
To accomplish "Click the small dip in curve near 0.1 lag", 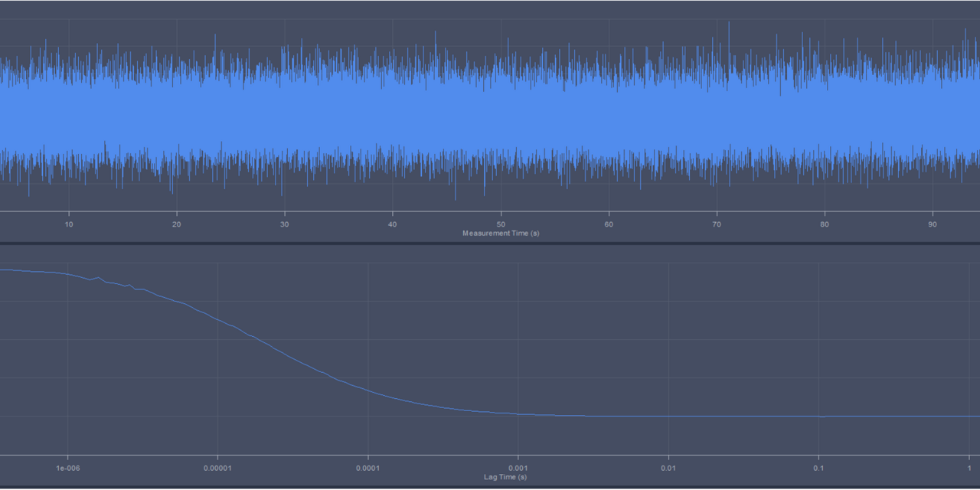I will point(822,417).
